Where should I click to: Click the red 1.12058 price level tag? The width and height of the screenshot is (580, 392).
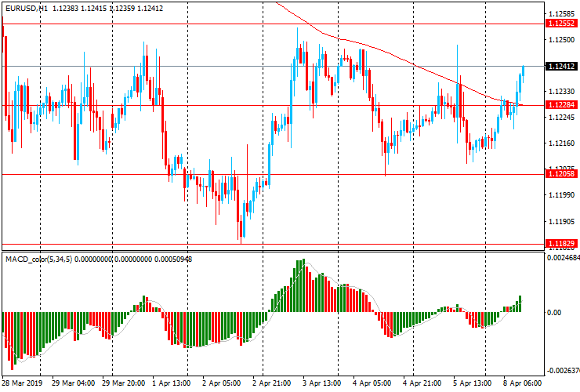coord(561,173)
